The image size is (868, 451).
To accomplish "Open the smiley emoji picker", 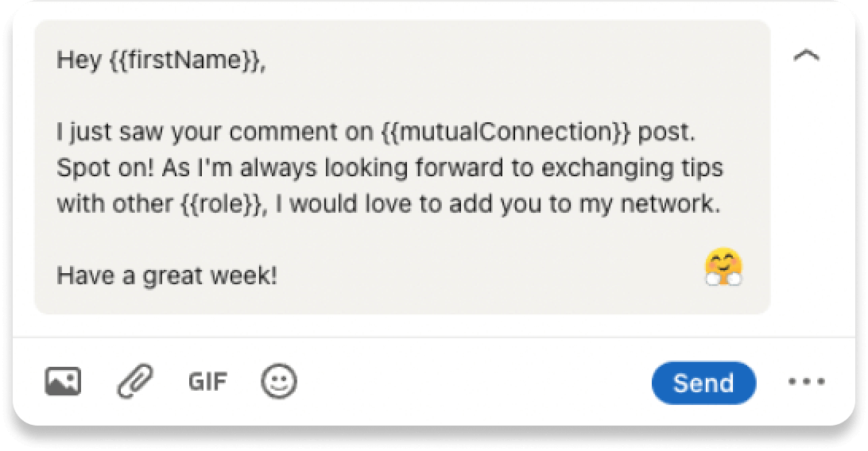I will tap(279, 383).
